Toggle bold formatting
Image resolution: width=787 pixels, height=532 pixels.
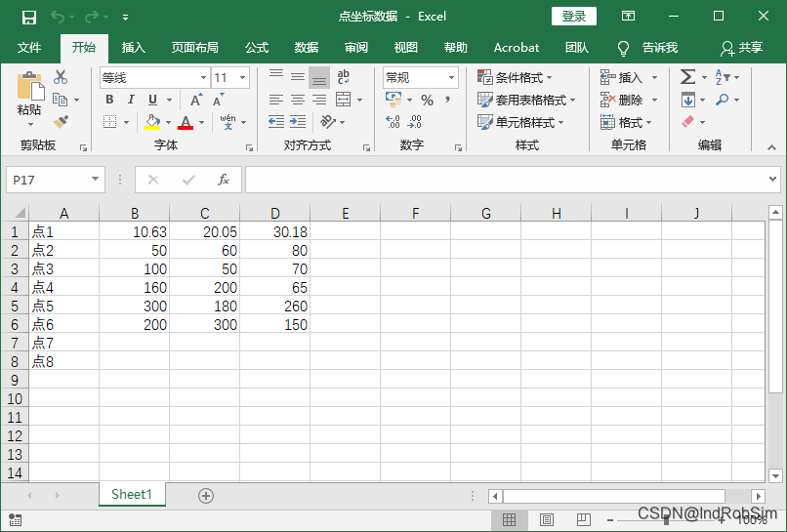pyautogui.click(x=109, y=100)
